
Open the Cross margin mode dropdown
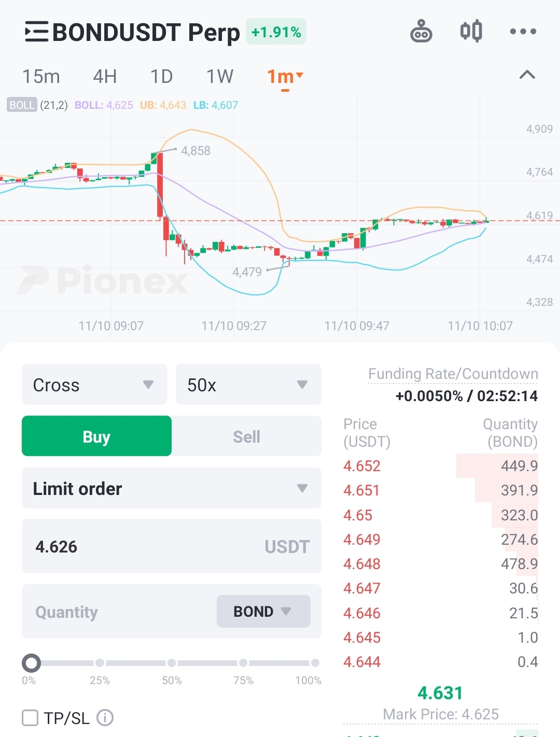pos(94,385)
